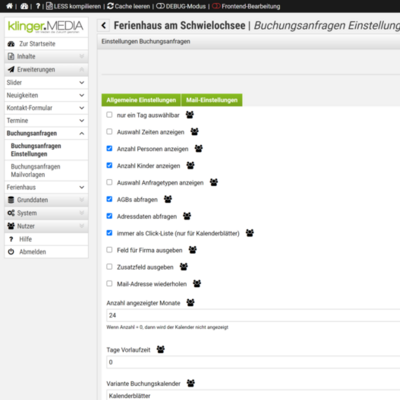Click the dashboard gauge icon in top bar
This screenshot has width=400, height=400.
(x=24, y=6)
